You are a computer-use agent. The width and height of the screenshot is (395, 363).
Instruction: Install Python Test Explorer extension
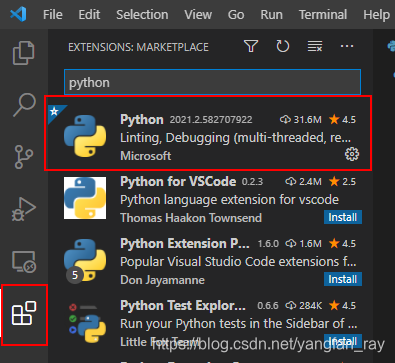click(x=343, y=341)
